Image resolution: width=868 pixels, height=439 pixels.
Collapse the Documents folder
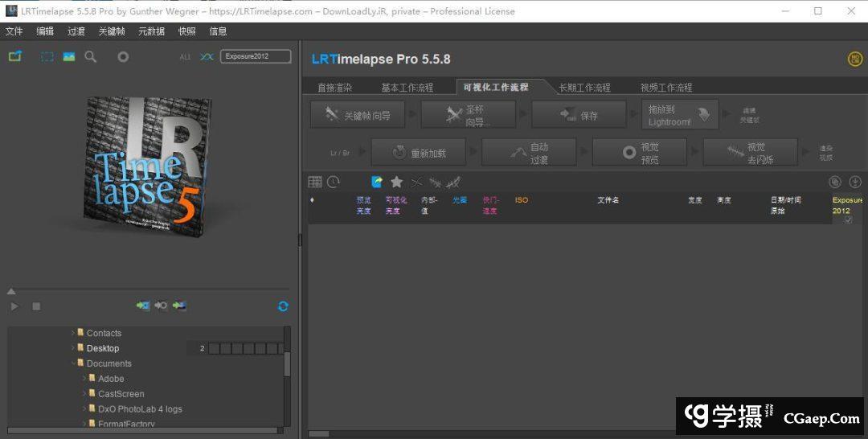(72, 363)
